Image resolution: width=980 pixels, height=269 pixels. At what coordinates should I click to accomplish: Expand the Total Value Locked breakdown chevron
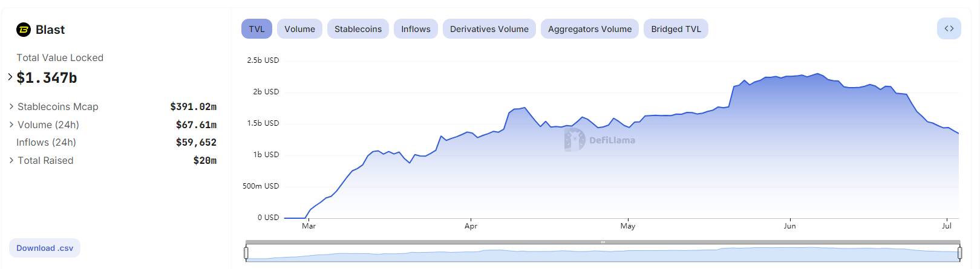10,77
